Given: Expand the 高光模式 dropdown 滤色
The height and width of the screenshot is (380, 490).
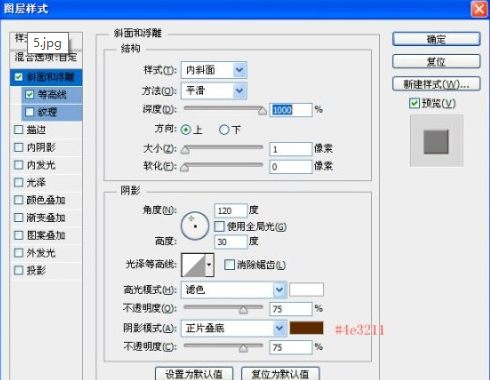Looking at the screenshot, I should pos(234,290).
